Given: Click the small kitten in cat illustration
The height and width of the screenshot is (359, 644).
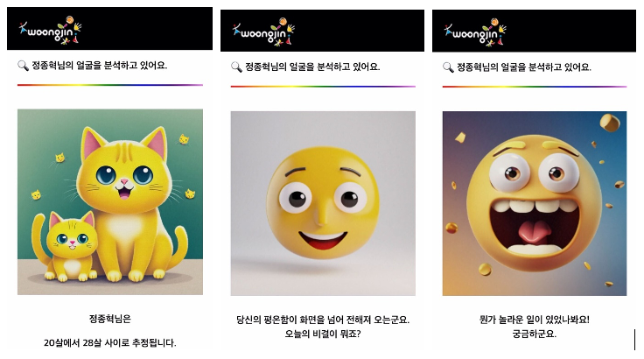Looking at the screenshot, I should [x=67, y=247].
